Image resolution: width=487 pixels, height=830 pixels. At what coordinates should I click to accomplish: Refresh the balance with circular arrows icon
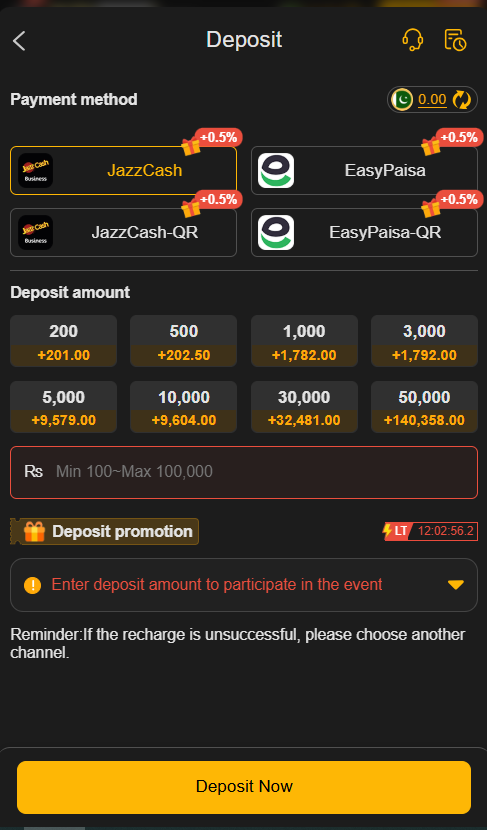[462, 100]
